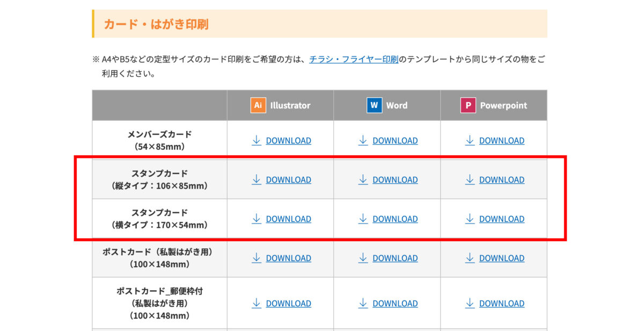Click download arrow icon for メンバーズカード Illustrator
This screenshot has width=644, height=331.
[257, 140]
